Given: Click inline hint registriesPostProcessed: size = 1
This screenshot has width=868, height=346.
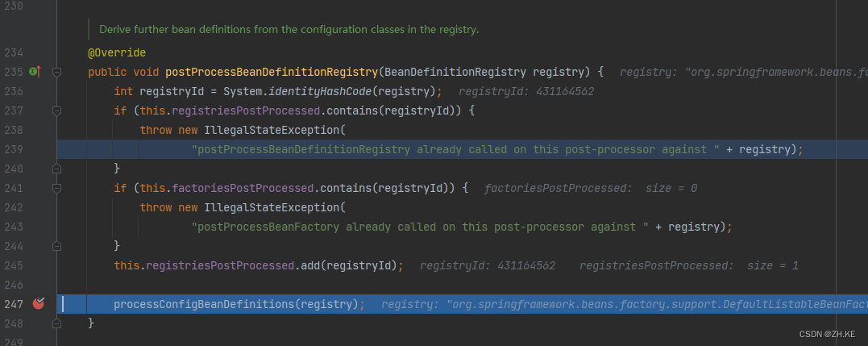Looking at the screenshot, I should click(689, 265).
